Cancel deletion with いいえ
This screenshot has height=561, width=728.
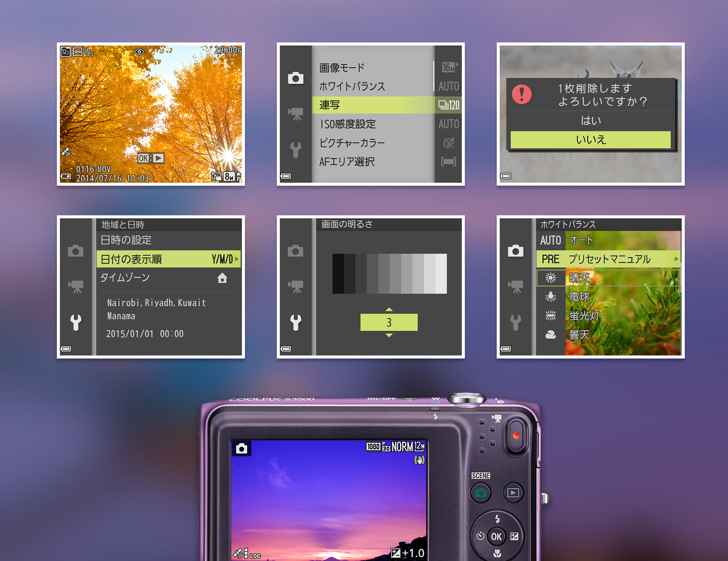pyautogui.click(x=591, y=140)
